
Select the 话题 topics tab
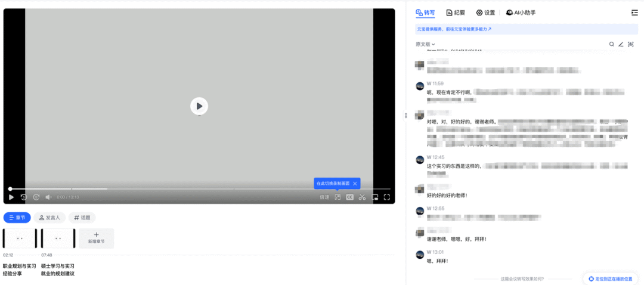click(x=82, y=218)
